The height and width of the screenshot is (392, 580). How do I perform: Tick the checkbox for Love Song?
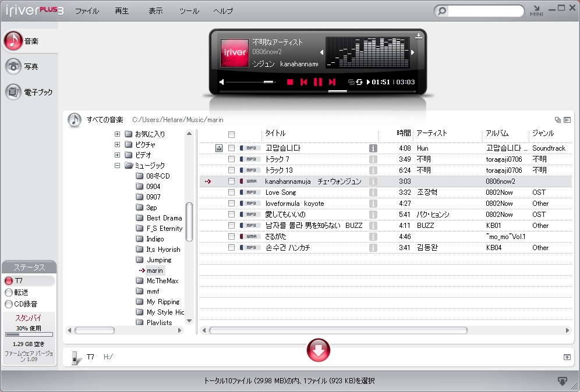point(232,193)
